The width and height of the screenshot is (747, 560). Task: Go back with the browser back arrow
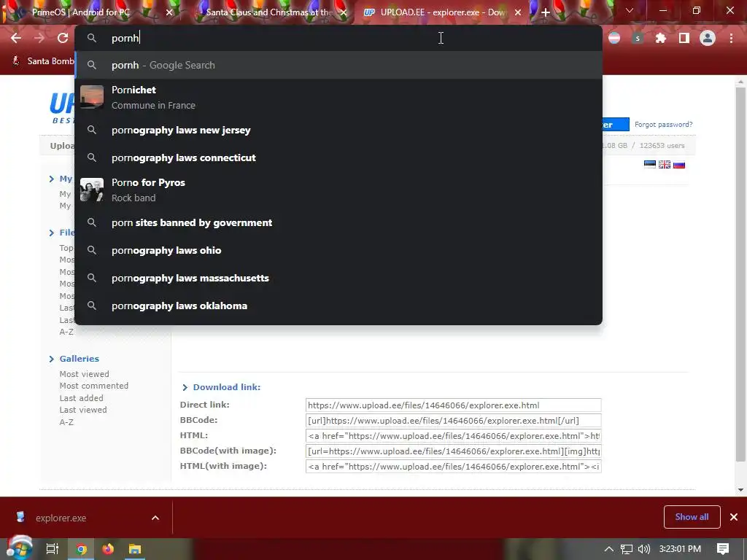[x=16, y=38]
